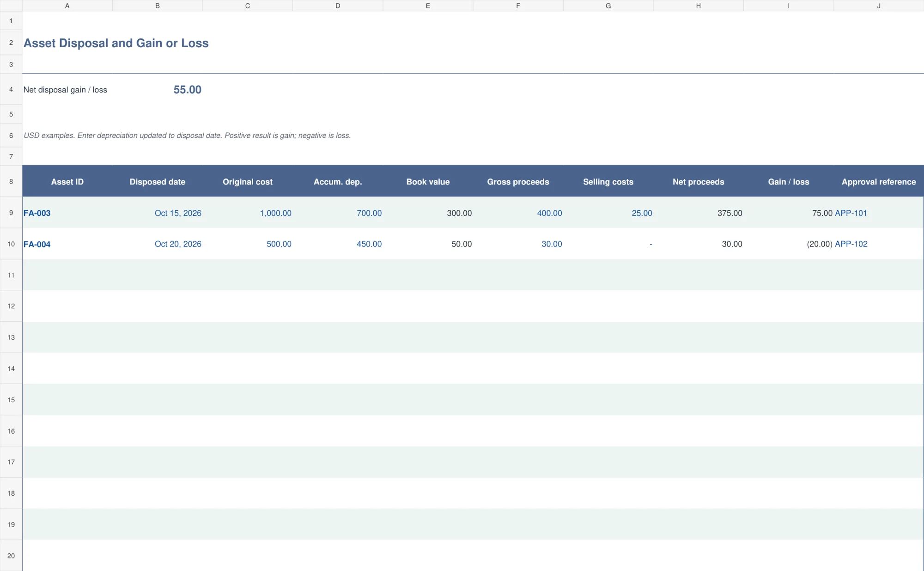This screenshot has height=571, width=924.
Task: Select the net disposal value 55.00
Action: click(x=187, y=90)
